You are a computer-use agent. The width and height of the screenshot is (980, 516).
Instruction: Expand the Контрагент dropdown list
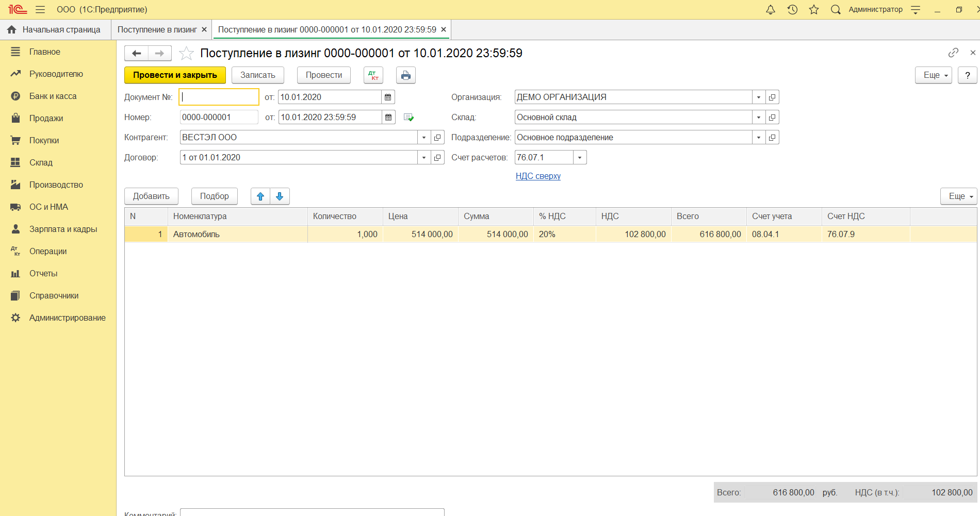(x=423, y=138)
